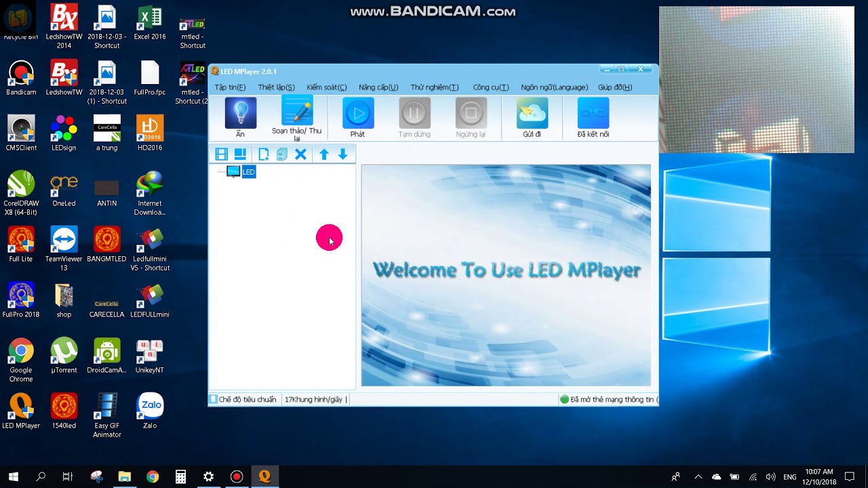
Task: Open the Công cụ(T) menu
Action: coord(491,87)
